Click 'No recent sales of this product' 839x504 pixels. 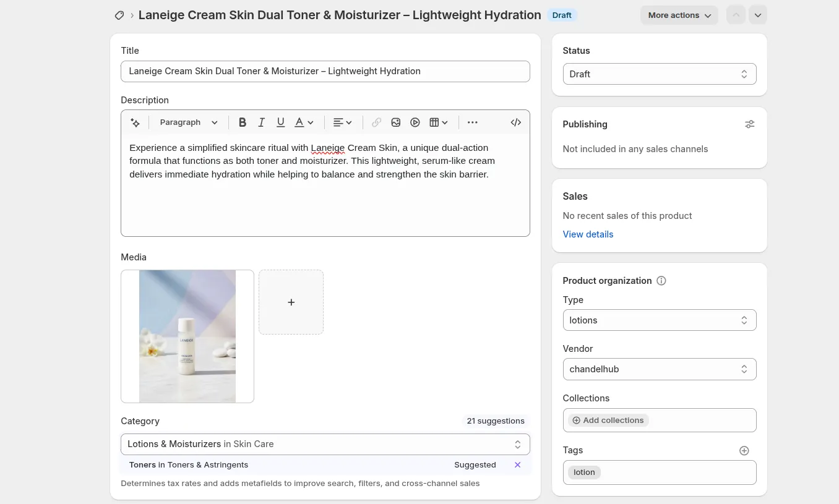click(627, 216)
